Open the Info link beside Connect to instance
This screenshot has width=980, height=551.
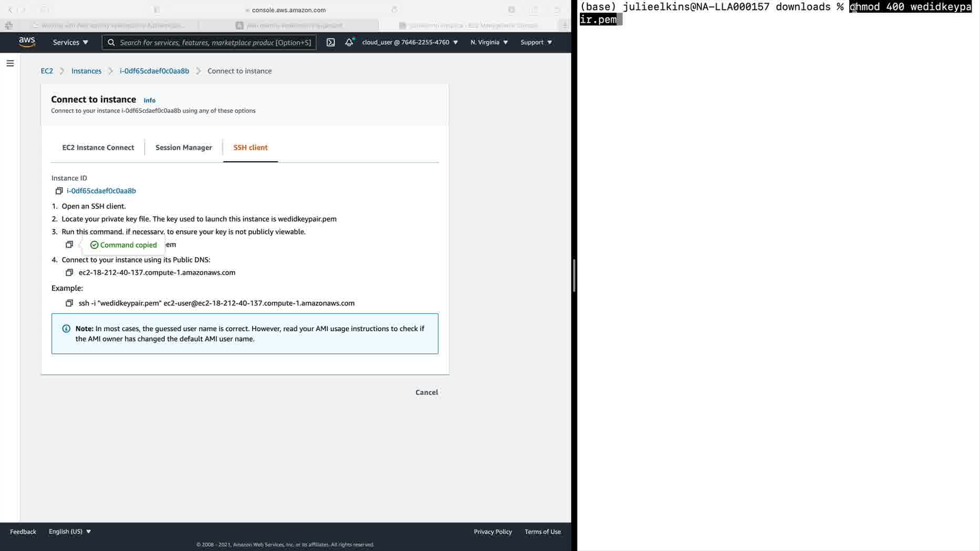(x=150, y=100)
